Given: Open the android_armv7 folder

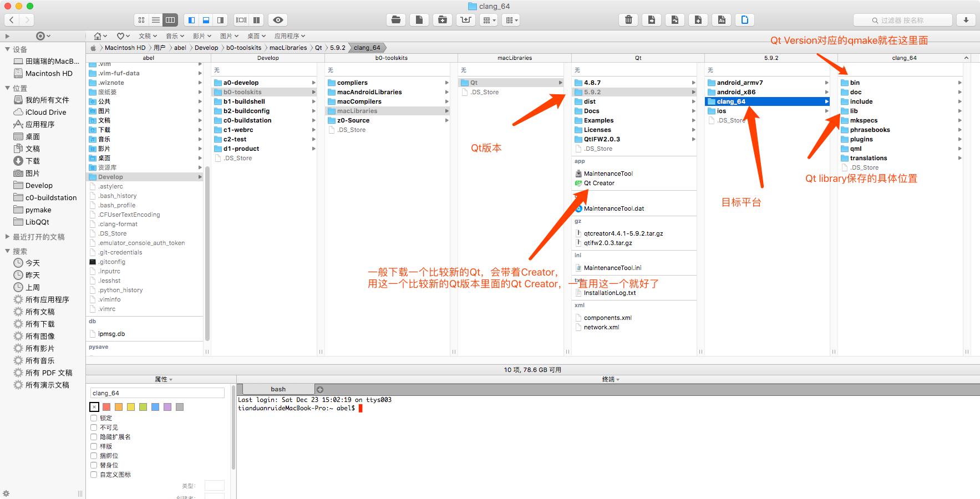Looking at the screenshot, I should tap(739, 83).
